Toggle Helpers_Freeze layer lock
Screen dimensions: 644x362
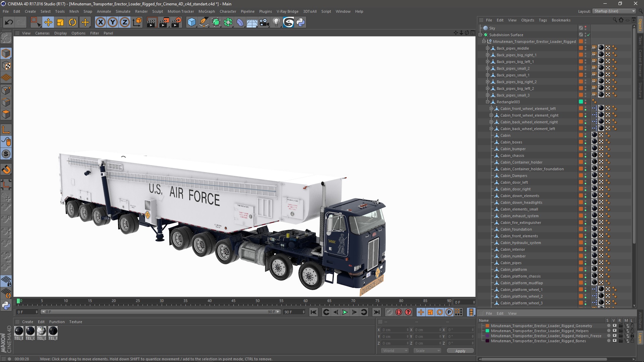(x=632, y=336)
